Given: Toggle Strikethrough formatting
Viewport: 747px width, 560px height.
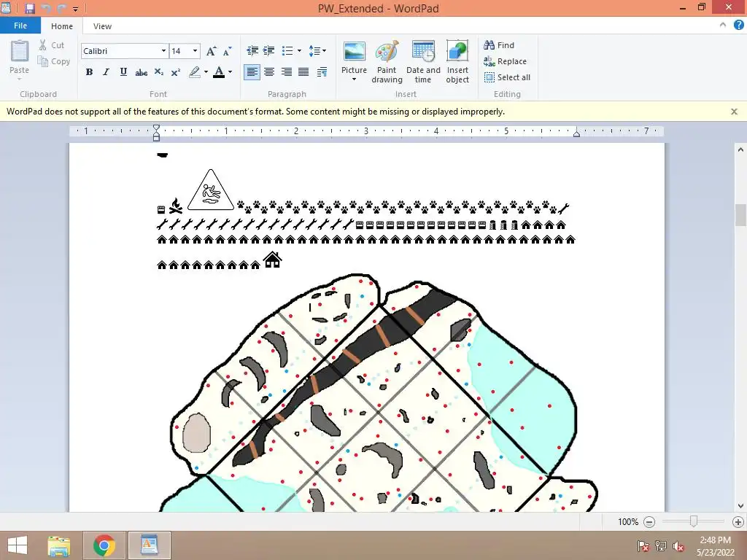Looking at the screenshot, I should tap(141, 72).
